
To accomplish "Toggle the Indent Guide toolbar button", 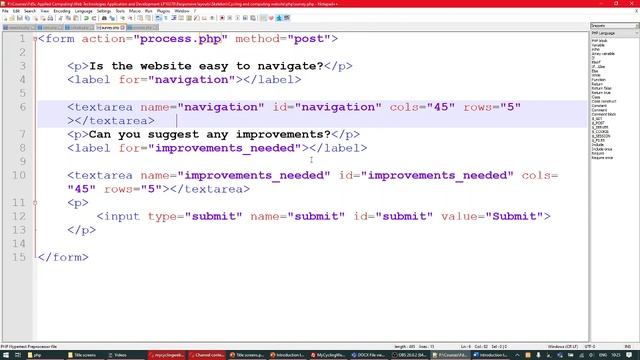I will (174, 18).
